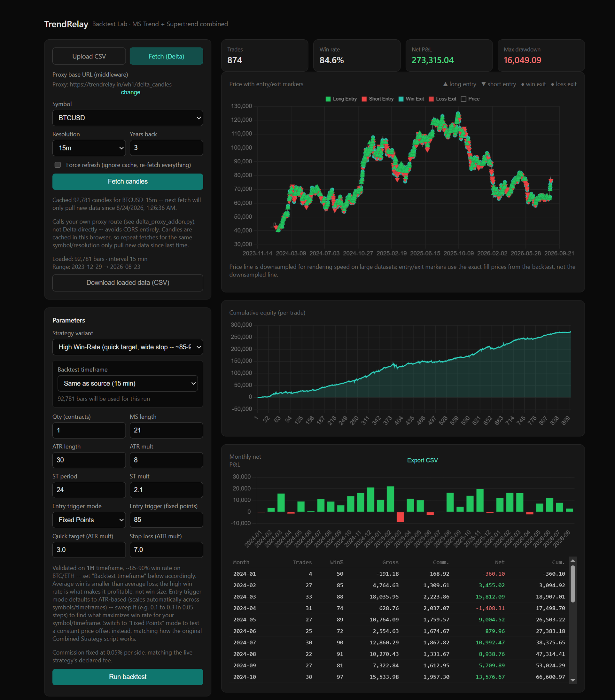This screenshot has height=700, width=615.
Task: Click the Years back field
Action: (x=166, y=148)
